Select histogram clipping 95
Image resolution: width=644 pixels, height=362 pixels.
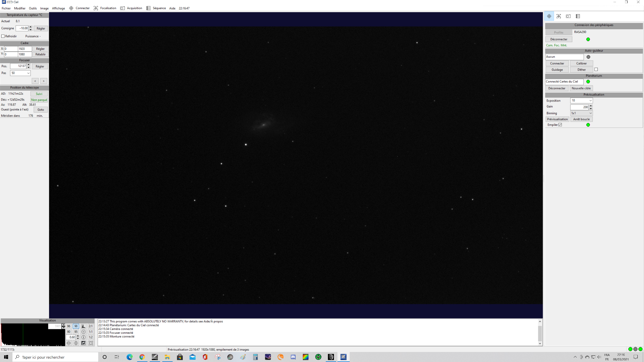pos(76,332)
